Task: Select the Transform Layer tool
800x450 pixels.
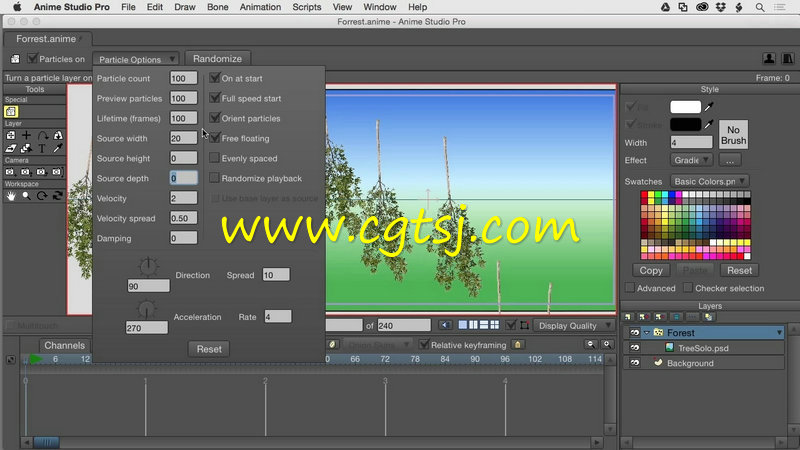Action: tap(11, 135)
